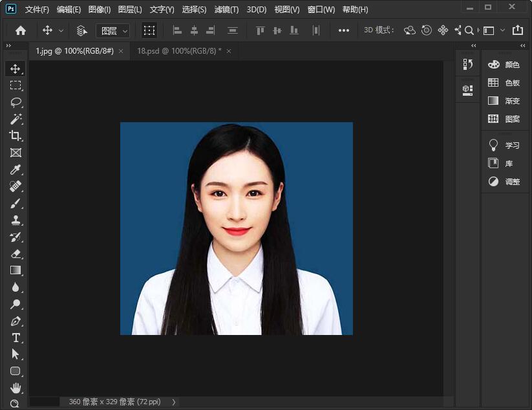Screen dimensions: 532x410
Task: Select the Lasso tool
Action: (x=16, y=102)
